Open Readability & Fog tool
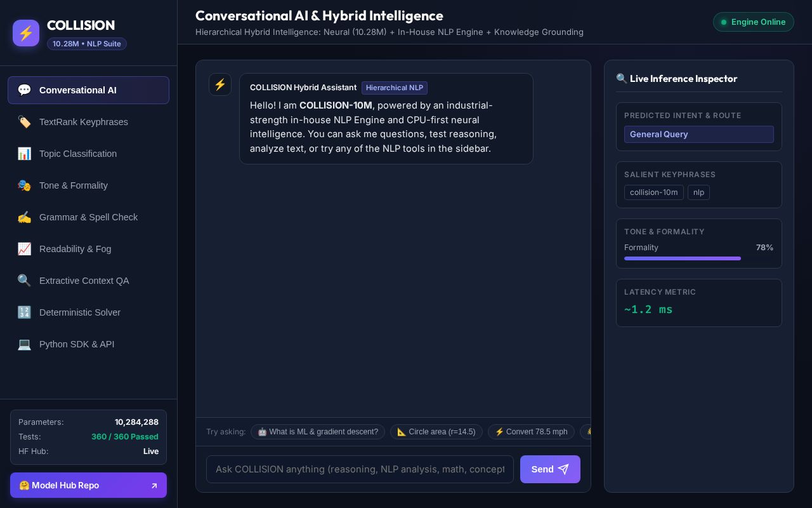 pyautogui.click(x=88, y=249)
